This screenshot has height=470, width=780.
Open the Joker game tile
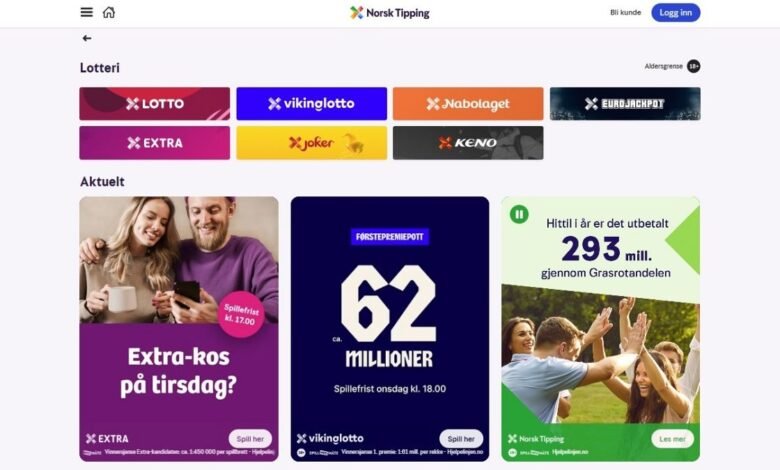tap(311, 143)
